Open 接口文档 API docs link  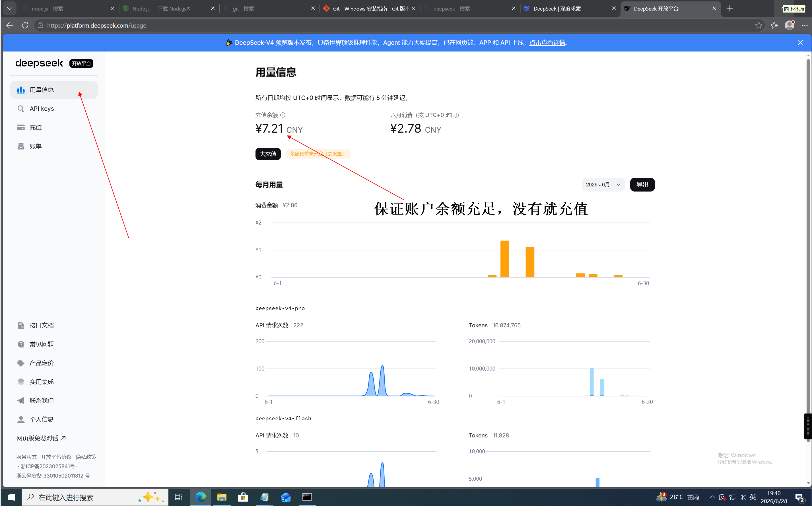(54, 325)
